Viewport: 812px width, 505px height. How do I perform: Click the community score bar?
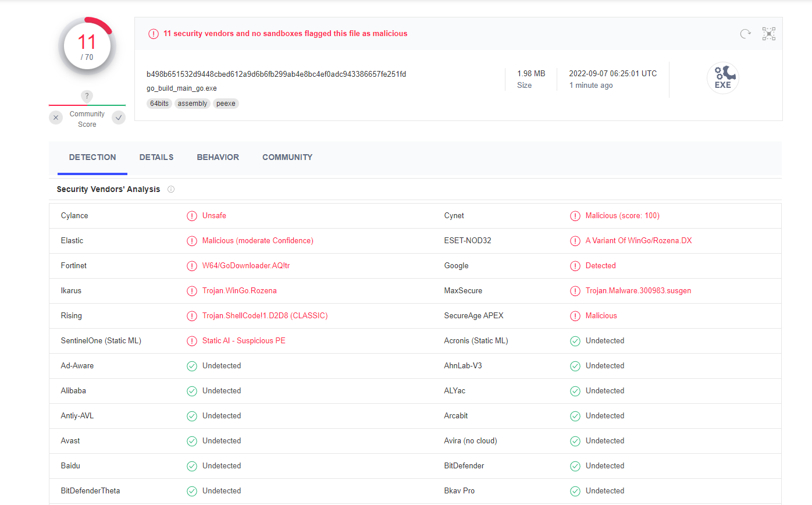pos(87,105)
